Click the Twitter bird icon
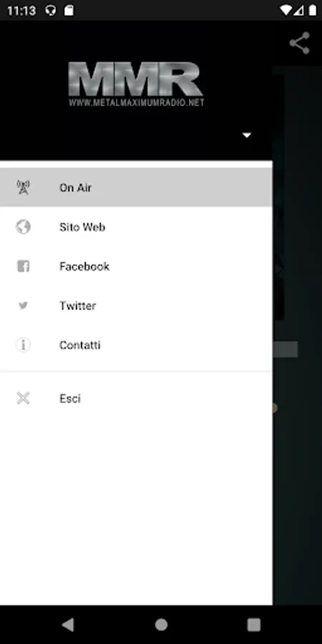322x644 pixels. (23, 306)
